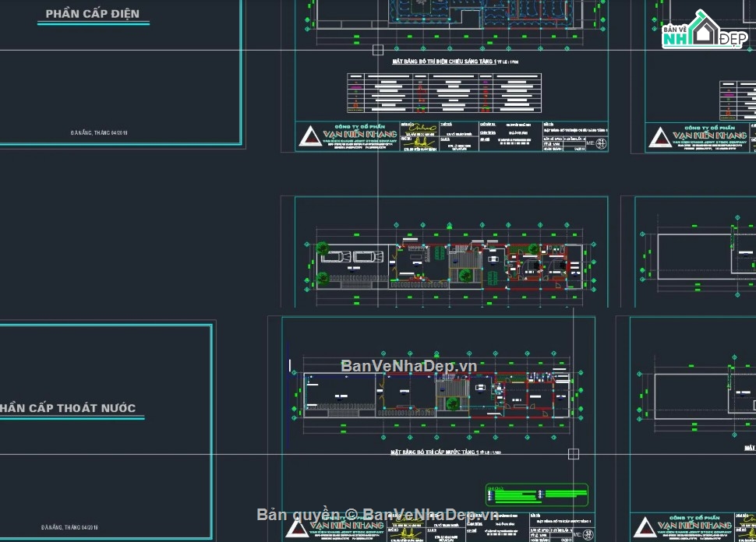Select 'ĐÀ NẴNG, THÁNG 04/2019' under PHẦN CẤP ĐIỆN
The height and width of the screenshot is (542, 756).
[99, 132]
